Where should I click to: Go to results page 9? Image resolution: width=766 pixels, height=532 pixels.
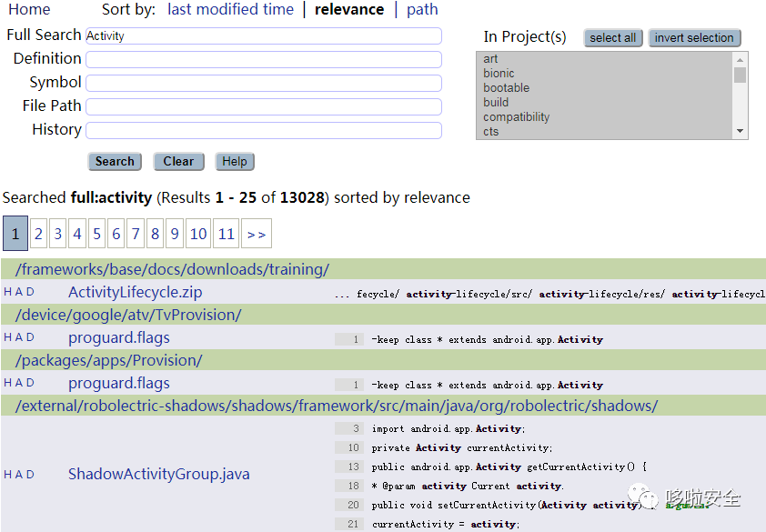click(x=175, y=234)
